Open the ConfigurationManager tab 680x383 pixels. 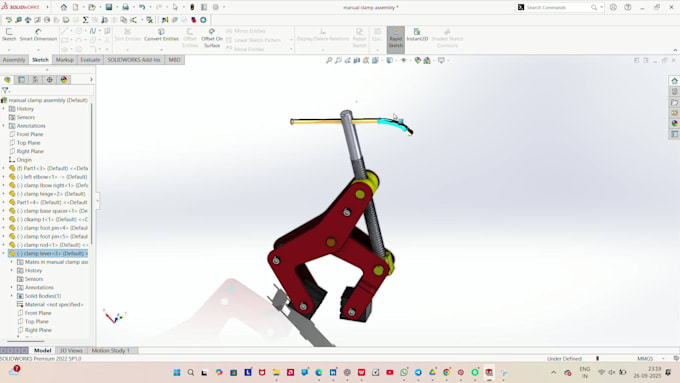click(36, 79)
